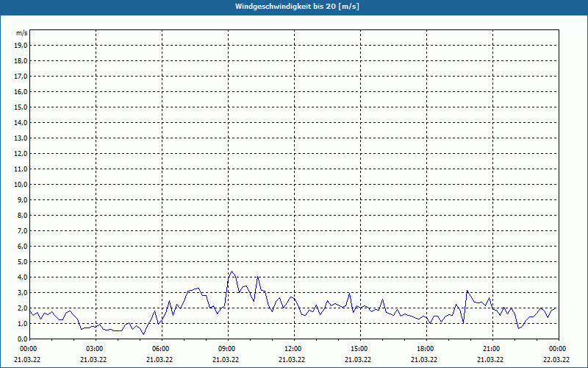Select the 3,0 axis value

(x=22, y=292)
